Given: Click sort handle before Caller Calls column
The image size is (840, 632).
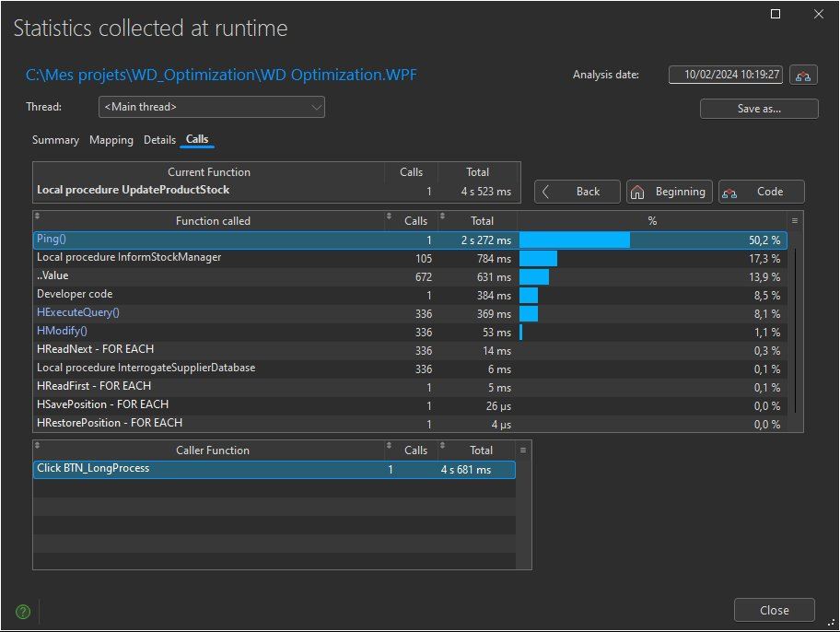Looking at the screenshot, I should click(x=389, y=445).
